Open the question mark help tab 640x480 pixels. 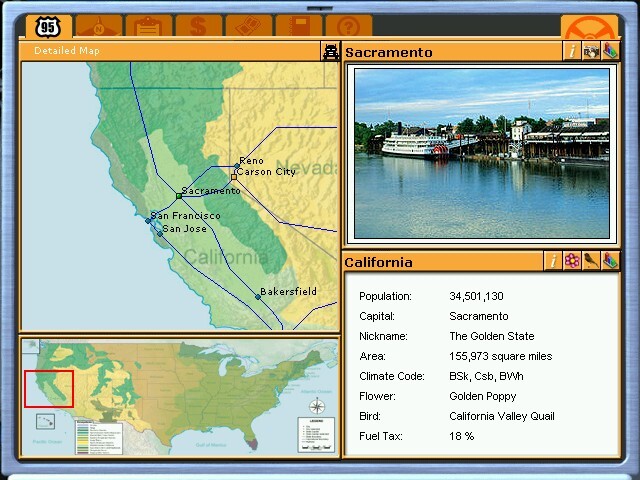(349, 27)
